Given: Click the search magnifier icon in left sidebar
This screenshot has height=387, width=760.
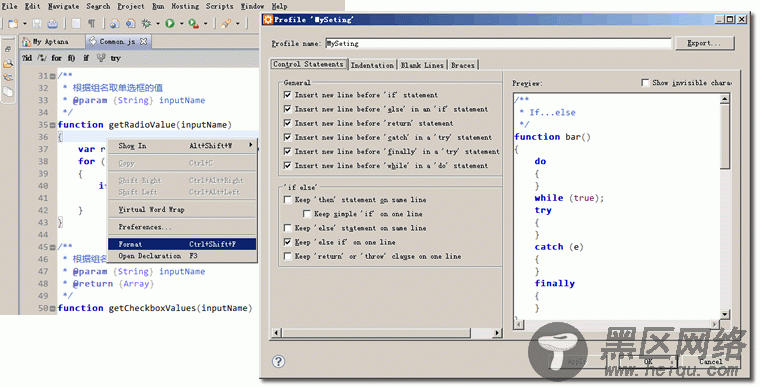Looking at the screenshot, I should pos(8,64).
